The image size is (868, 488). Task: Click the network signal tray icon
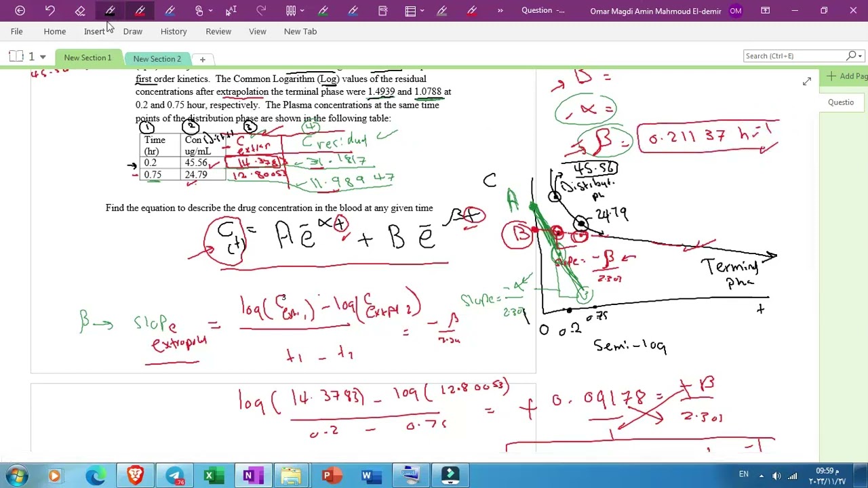tap(792, 476)
